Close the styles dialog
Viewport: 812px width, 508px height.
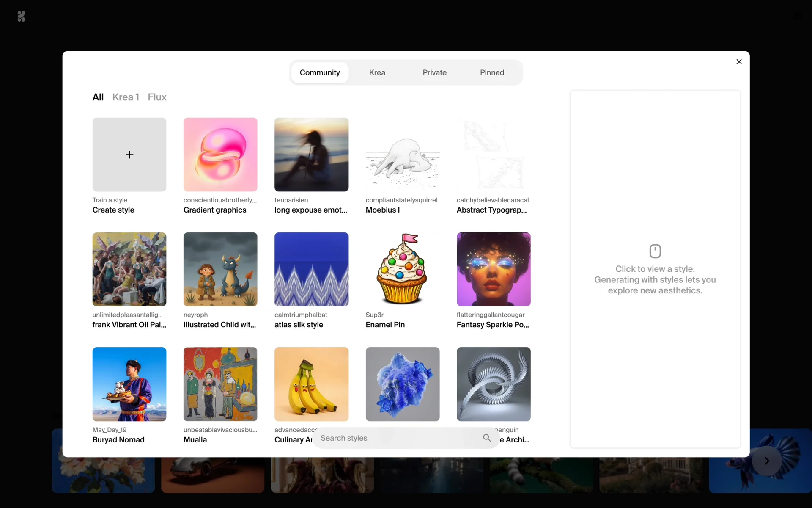[739, 62]
